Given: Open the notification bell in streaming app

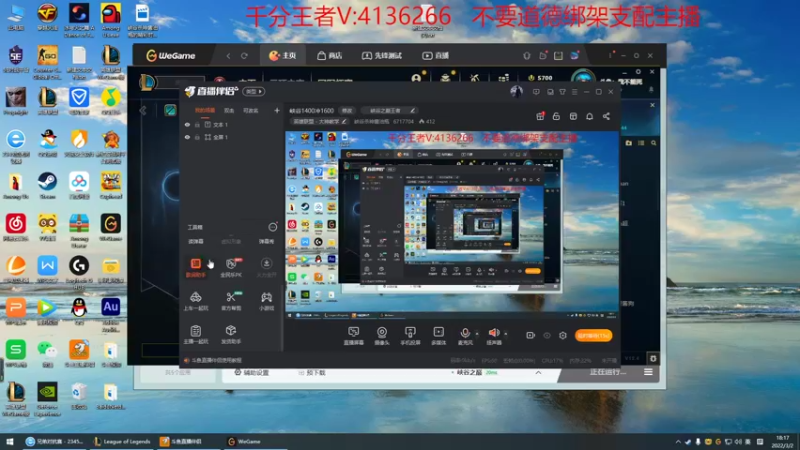Looking at the screenshot, I should [590, 116].
